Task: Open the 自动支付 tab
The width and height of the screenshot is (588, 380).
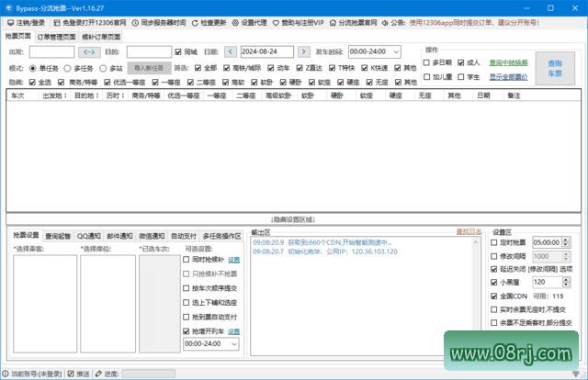Action: tap(184, 236)
